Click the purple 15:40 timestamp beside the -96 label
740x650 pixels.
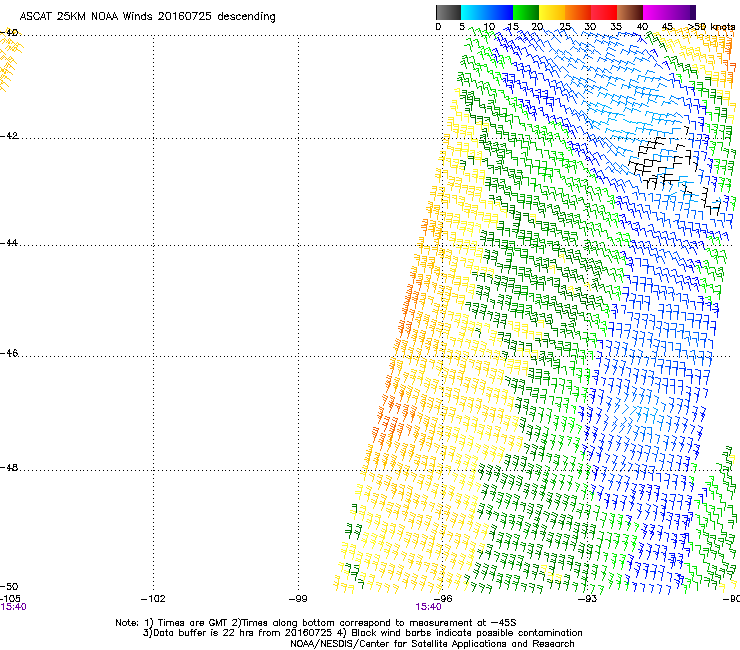429,607
